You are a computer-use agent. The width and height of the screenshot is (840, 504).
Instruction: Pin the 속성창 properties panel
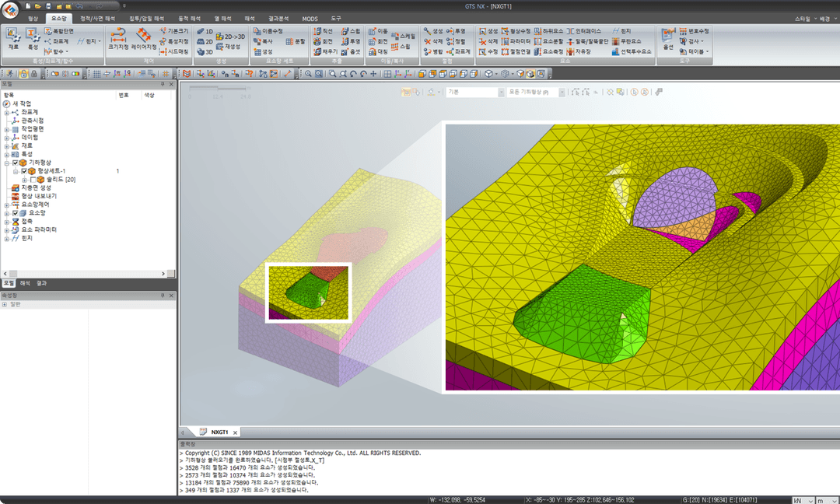pos(163,296)
